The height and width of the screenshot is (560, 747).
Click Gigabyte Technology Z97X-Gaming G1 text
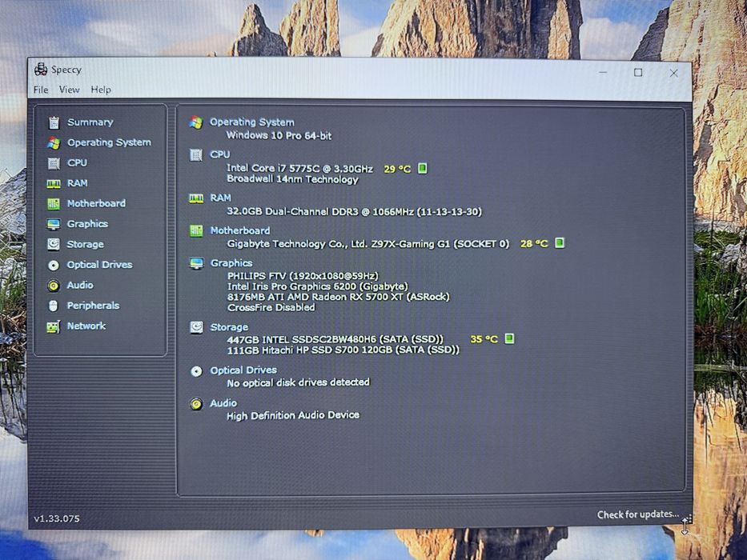click(367, 244)
